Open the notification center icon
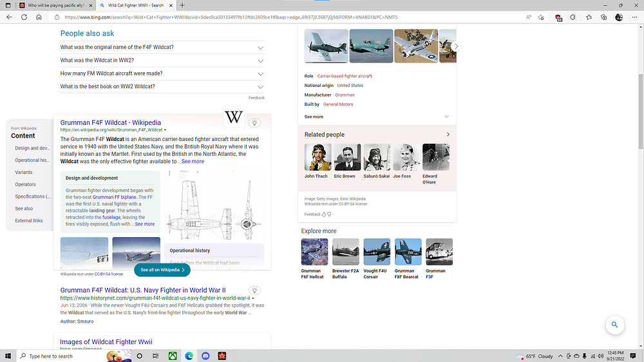Viewport: 644px width, 362px height. pyautogui.click(x=633, y=356)
